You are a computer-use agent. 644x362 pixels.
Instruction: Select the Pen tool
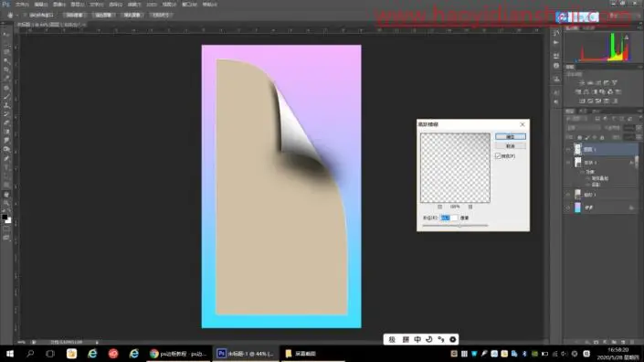pos(6,158)
